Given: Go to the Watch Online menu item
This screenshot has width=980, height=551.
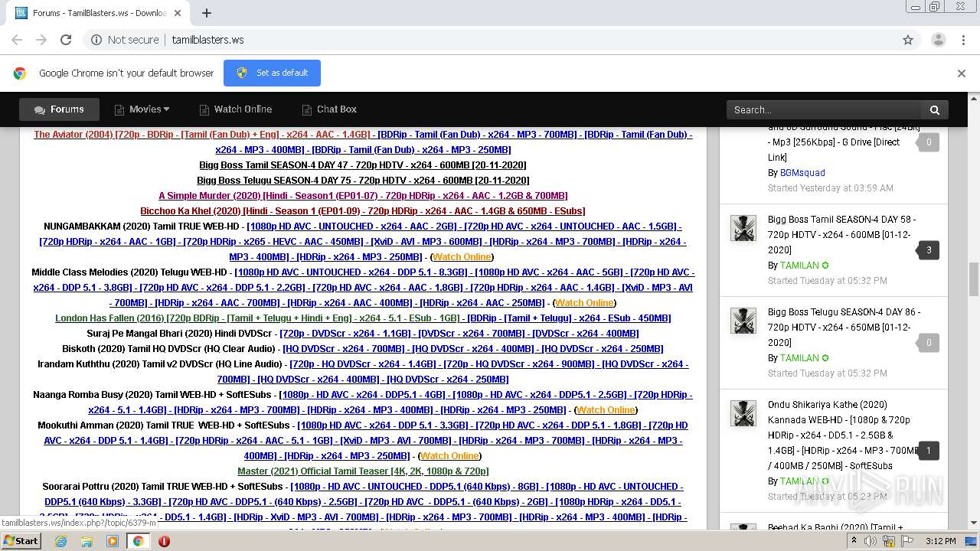Looking at the screenshot, I should tap(235, 109).
